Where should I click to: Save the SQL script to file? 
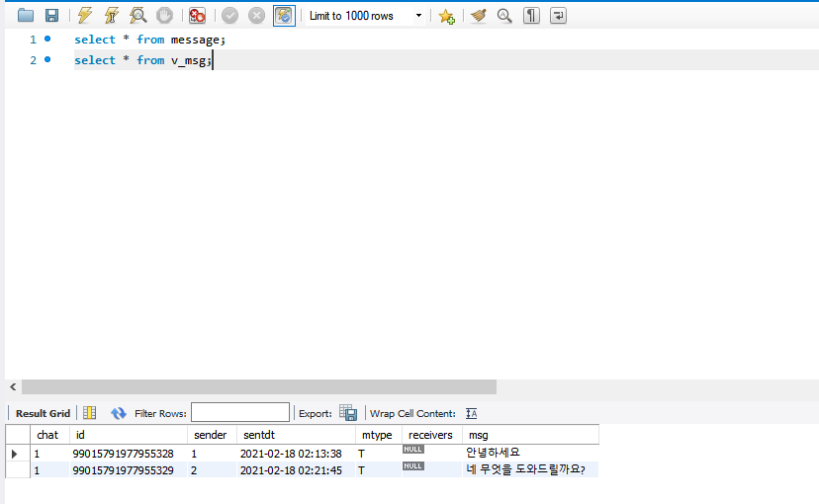[x=51, y=16]
